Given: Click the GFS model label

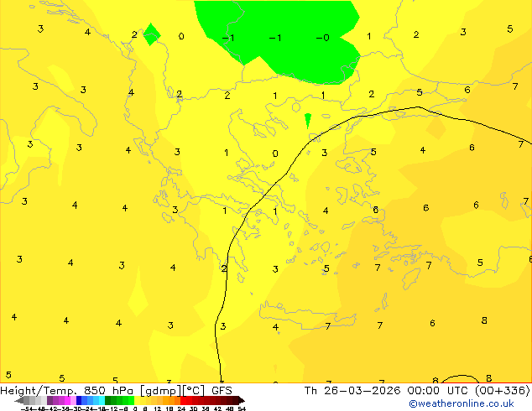Looking at the screenshot, I should (x=222, y=391).
